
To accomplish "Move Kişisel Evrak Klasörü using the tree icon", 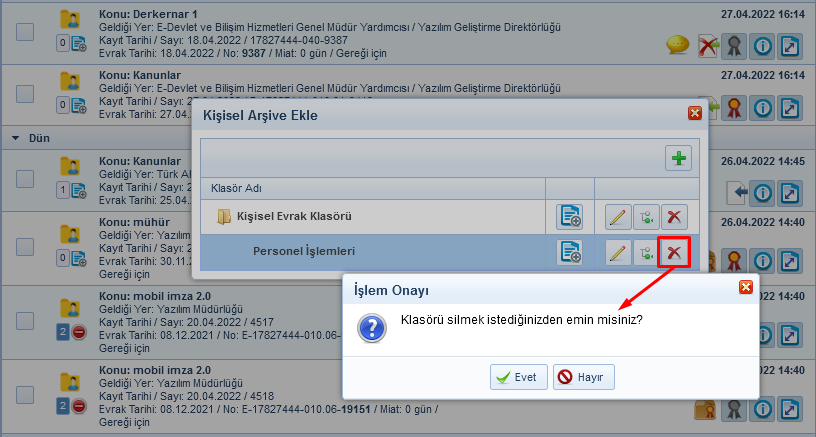I will [646, 217].
